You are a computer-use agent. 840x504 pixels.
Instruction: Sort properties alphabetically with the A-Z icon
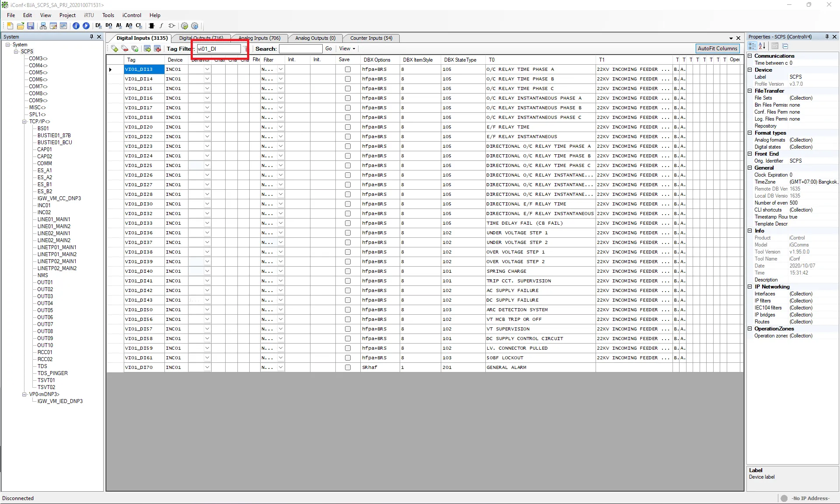(762, 46)
